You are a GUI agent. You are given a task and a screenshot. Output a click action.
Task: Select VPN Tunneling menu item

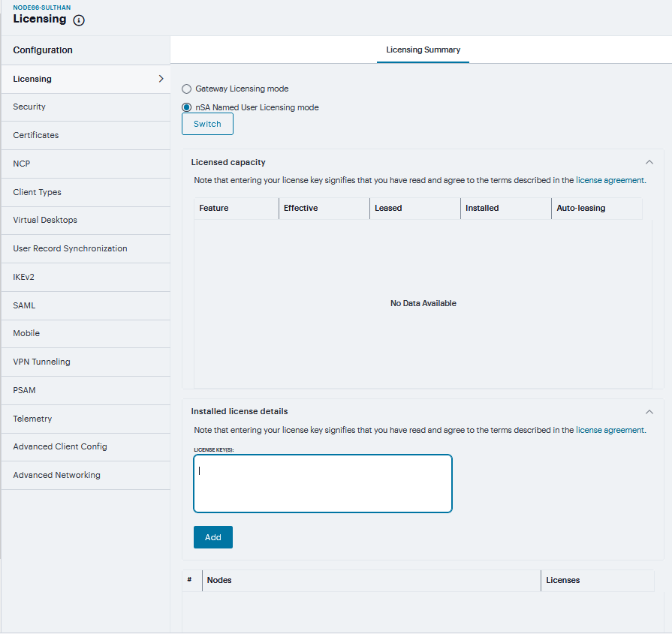click(41, 362)
